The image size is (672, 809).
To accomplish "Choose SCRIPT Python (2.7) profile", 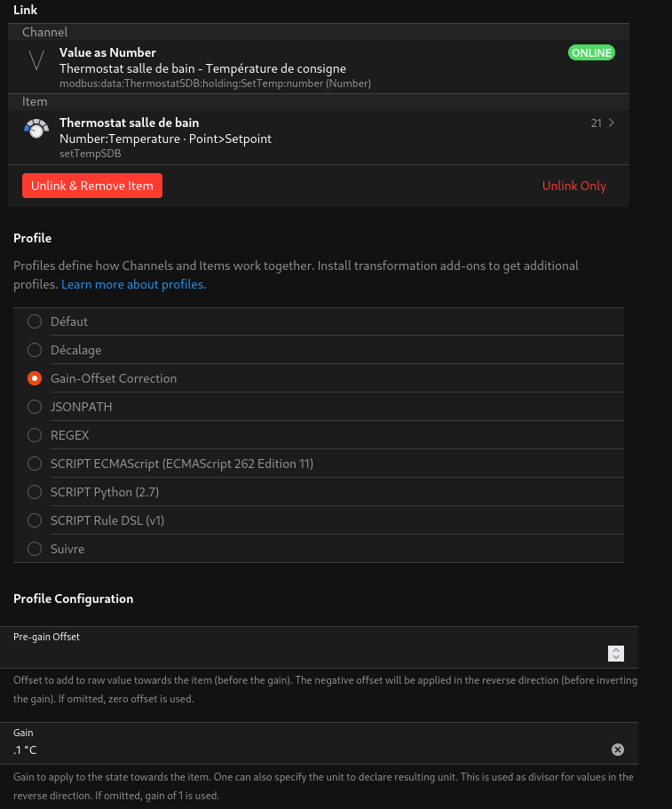I will pyautogui.click(x=35, y=492).
